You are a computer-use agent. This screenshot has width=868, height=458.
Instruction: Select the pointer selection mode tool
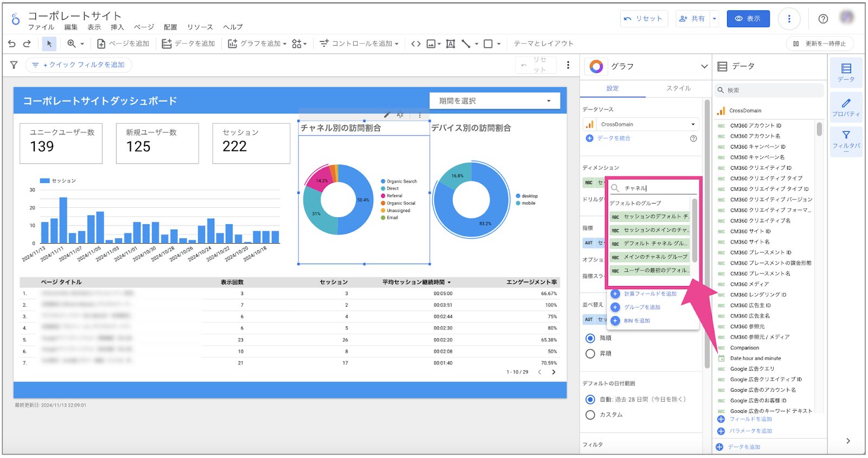(x=49, y=44)
